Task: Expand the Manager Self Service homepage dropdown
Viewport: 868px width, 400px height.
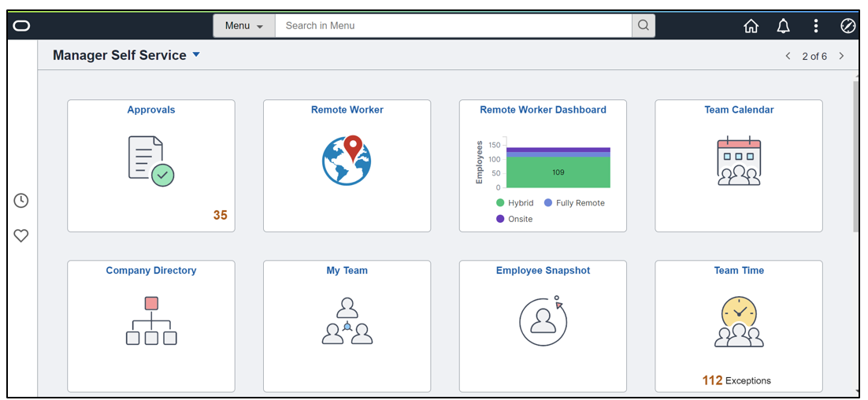Action: pyautogui.click(x=196, y=55)
